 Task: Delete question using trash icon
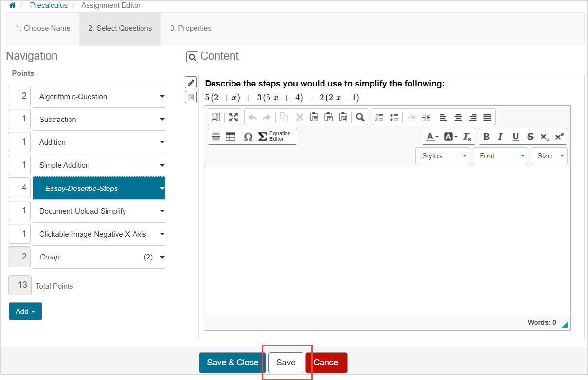pyautogui.click(x=191, y=97)
